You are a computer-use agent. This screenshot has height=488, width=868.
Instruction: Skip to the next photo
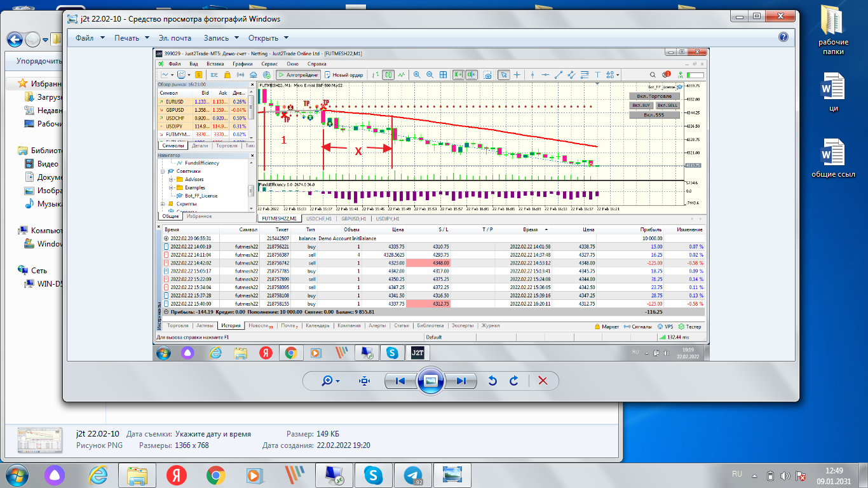coord(461,381)
